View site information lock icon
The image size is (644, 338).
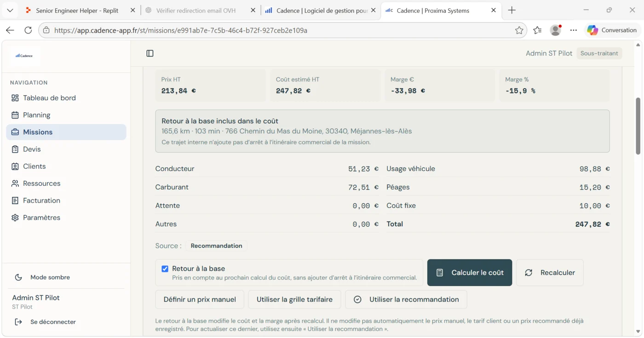point(46,30)
